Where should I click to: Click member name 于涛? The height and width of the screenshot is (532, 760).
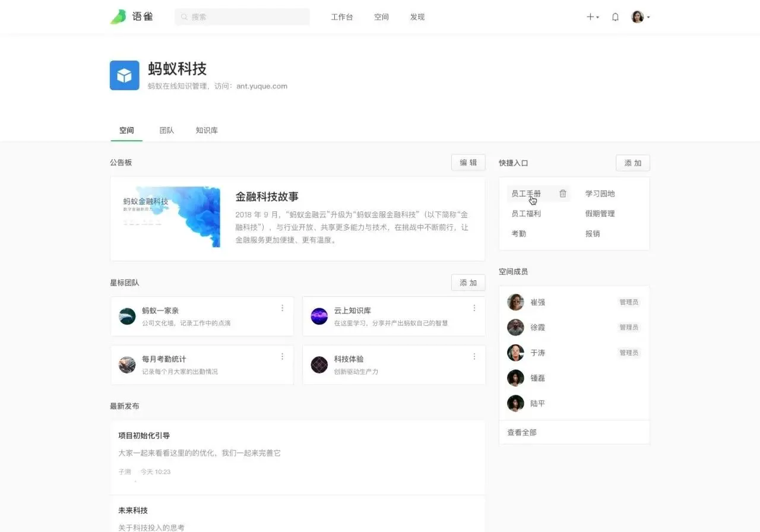(538, 353)
